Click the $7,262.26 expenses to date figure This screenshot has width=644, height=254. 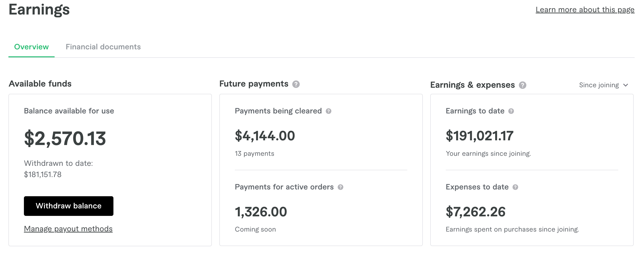476,212
